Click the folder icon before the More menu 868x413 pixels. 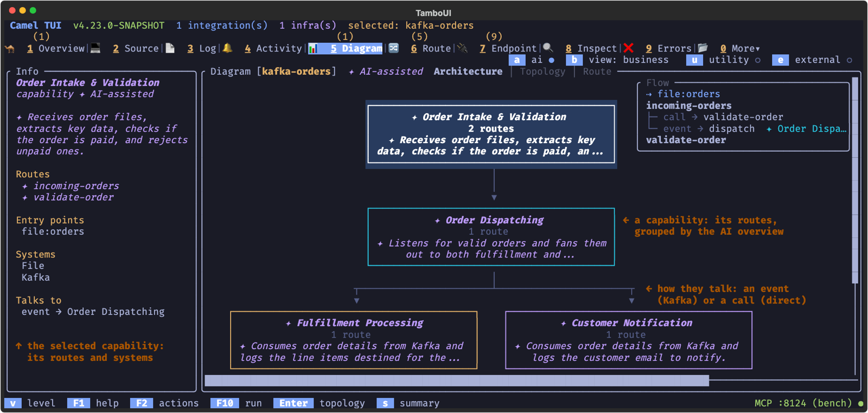[703, 48]
